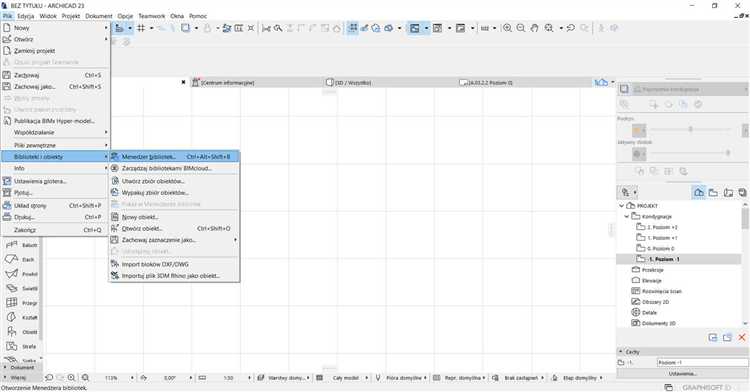Screen dimensions: 750x392
Task: Select the Przekroje item in Navigator
Action: 648,270
